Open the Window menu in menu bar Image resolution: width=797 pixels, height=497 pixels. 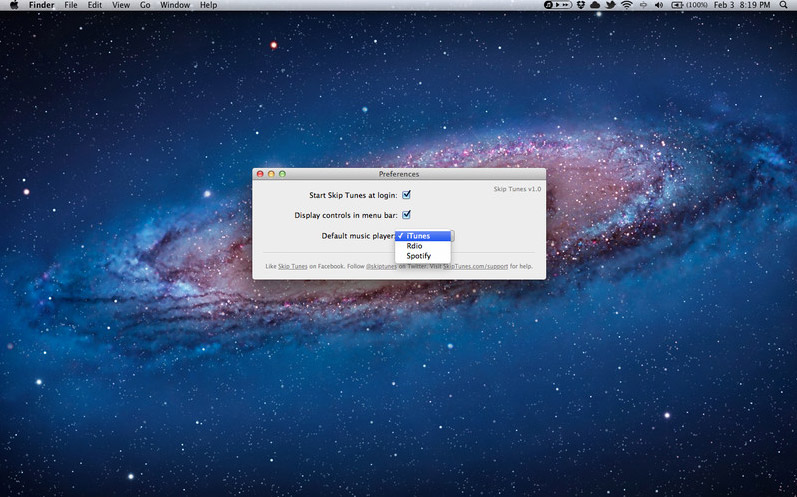coord(175,5)
